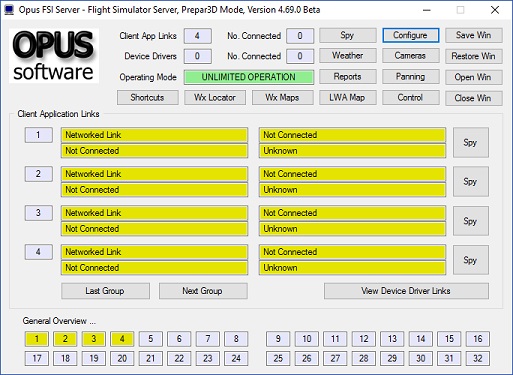Select the Client App Links value field
This screenshot has width=513, height=375.
[x=198, y=36]
